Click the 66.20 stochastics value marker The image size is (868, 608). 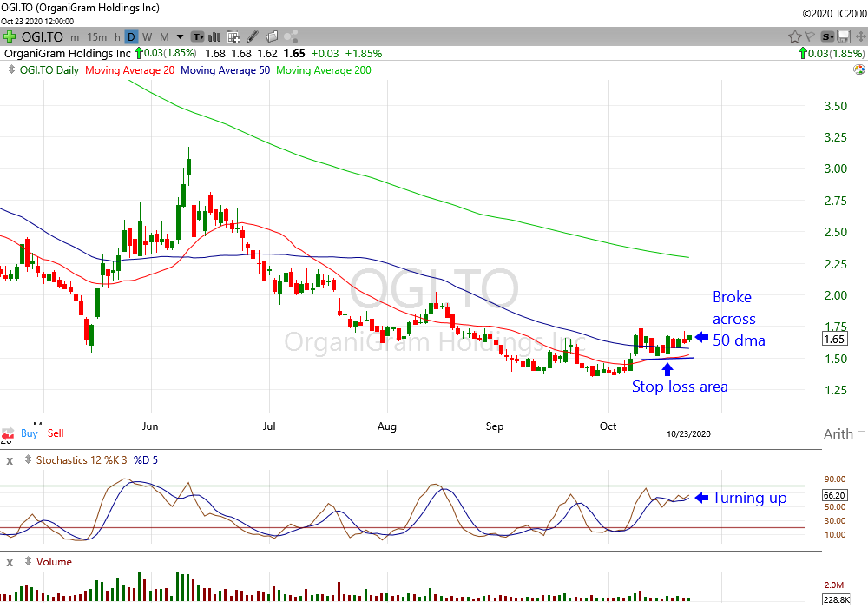[x=834, y=496]
